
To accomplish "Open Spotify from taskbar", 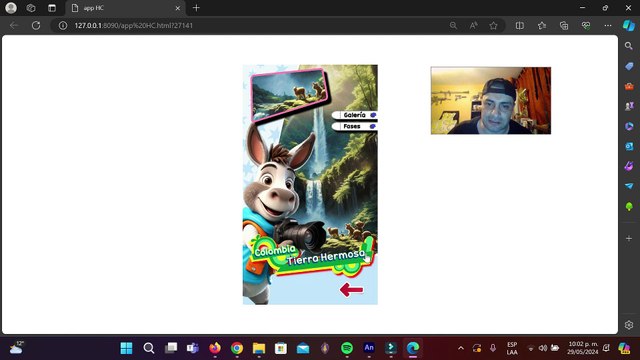I will (347, 348).
